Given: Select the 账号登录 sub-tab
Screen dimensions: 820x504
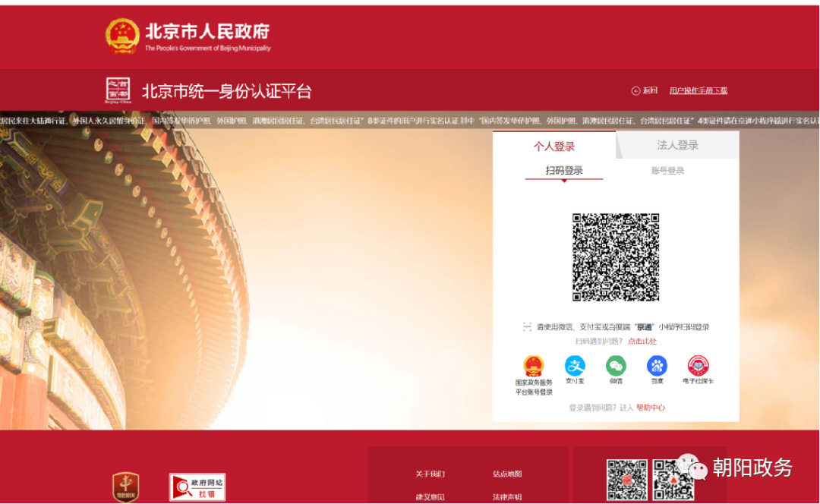Looking at the screenshot, I should tap(667, 171).
